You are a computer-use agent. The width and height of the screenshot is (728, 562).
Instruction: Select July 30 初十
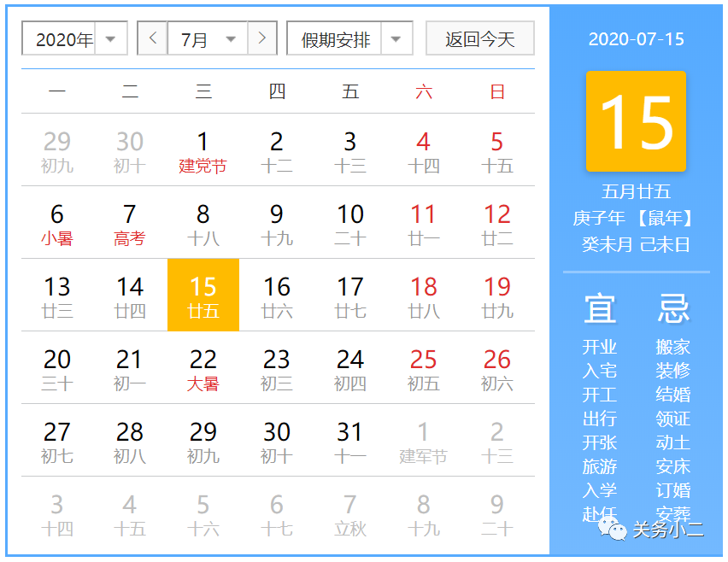277,441
